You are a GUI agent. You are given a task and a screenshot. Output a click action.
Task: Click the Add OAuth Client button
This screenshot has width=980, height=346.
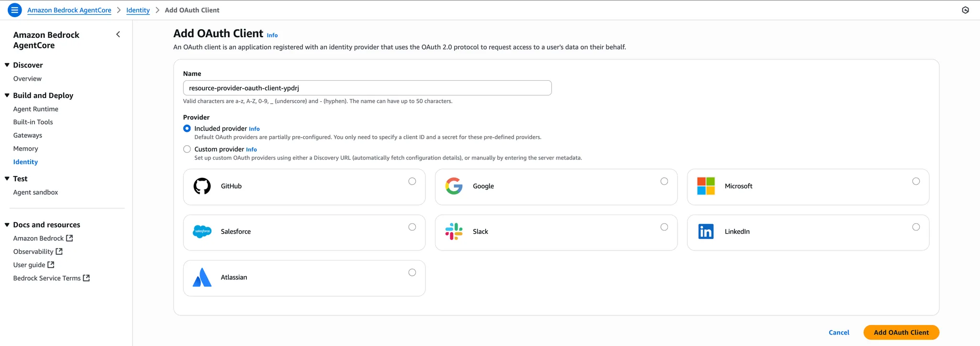(901, 333)
